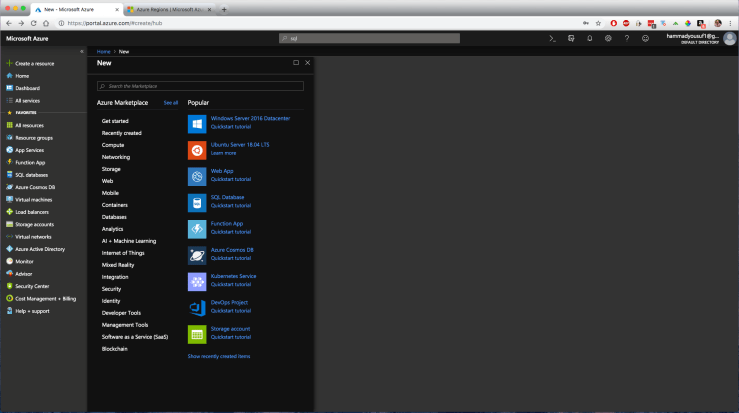Choose the Web App icon
The image size is (739, 413).
[197, 177]
